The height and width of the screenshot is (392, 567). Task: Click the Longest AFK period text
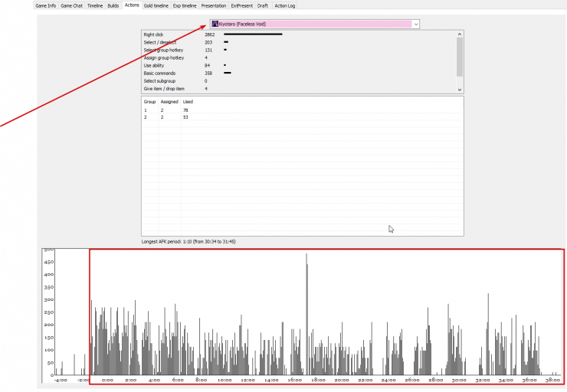coord(188,242)
